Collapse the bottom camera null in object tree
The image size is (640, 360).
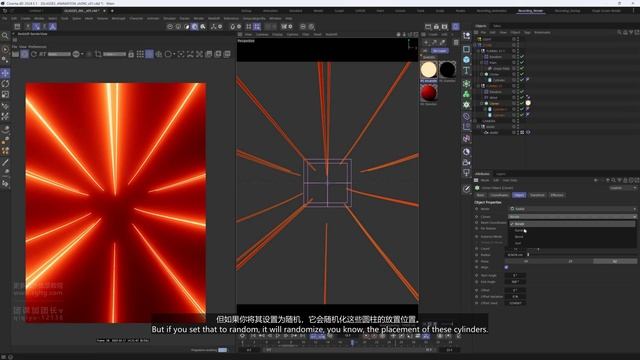(x=475, y=121)
